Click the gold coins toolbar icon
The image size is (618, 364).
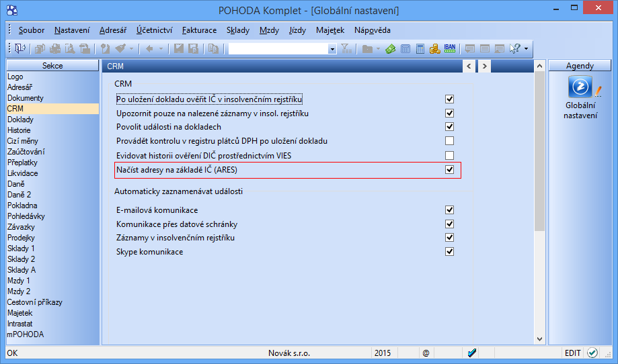pos(434,48)
